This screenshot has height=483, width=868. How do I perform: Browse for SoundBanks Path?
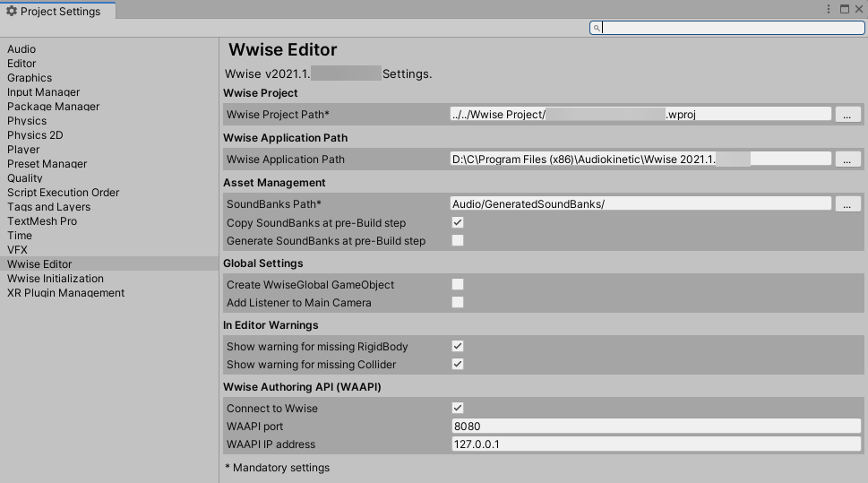pyautogui.click(x=847, y=203)
